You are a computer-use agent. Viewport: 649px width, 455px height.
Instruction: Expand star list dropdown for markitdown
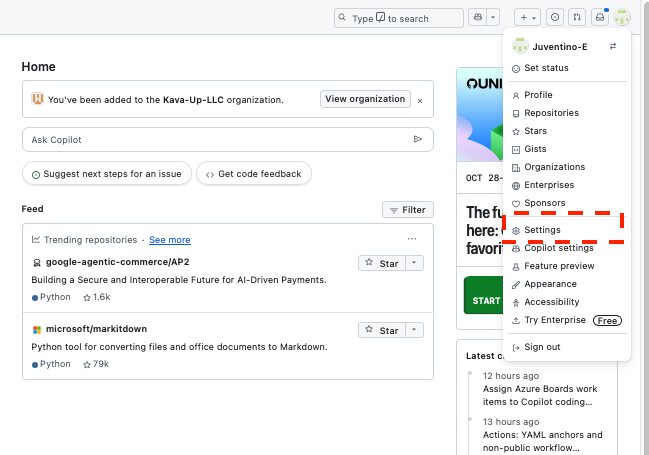416,330
